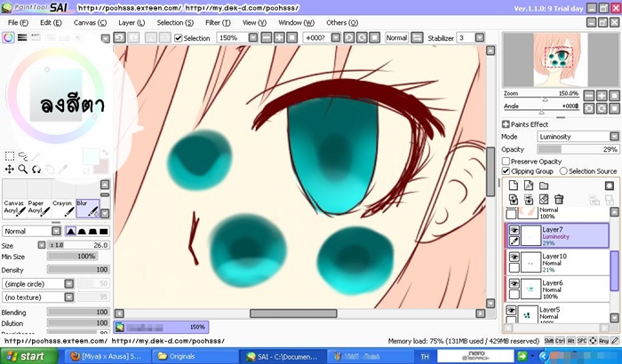Screen dimensions: 622x364
Task: Zoom in with toolbar plus button
Action: click(x=279, y=37)
